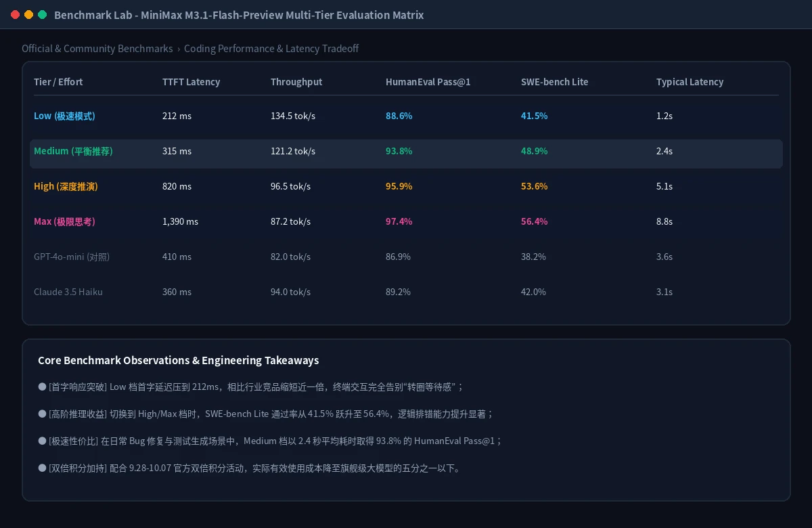Click the 360 ms TTFT latency cell
This screenshot has height=528, width=812.
tap(177, 292)
